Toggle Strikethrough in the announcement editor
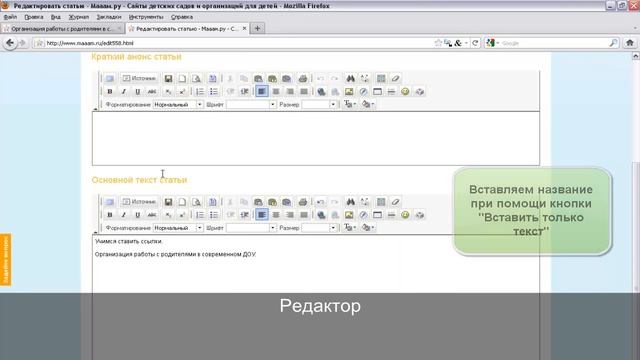The height and width of the screenshot is (360, 640). (152, 91)
